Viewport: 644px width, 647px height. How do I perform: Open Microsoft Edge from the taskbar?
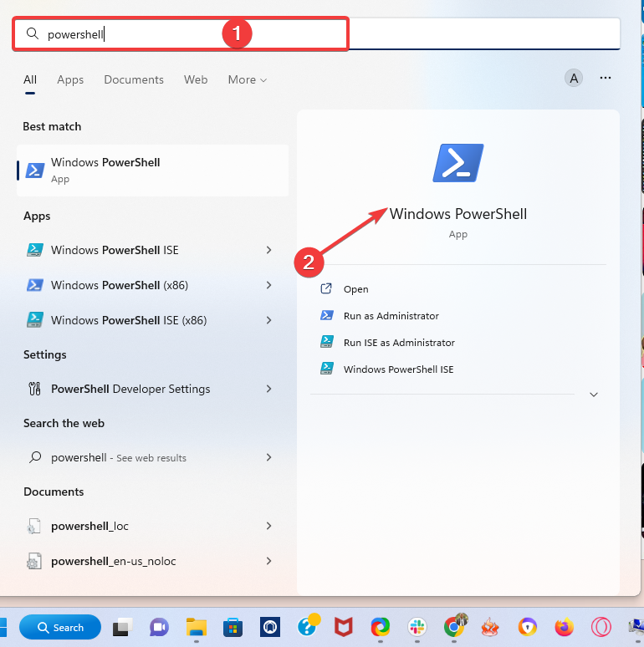click(x=381, y=627)
